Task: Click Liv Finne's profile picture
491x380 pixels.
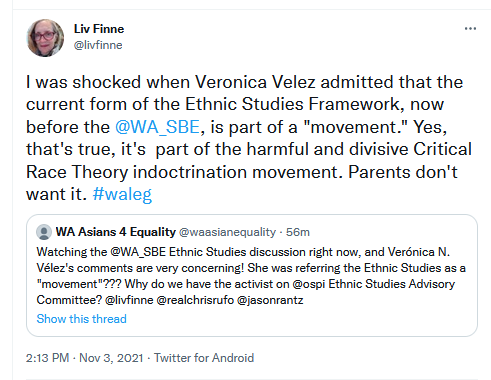Action: 45,38
